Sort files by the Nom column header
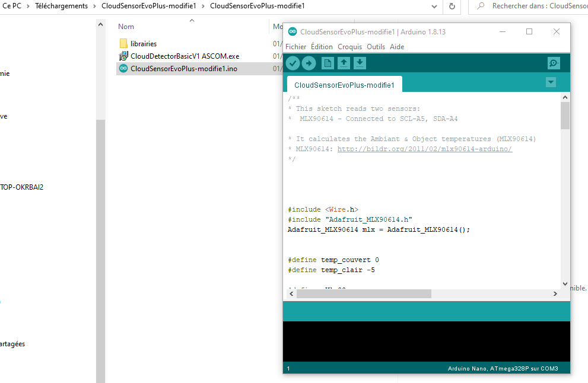The image size is (588, 383). [126, 27]
